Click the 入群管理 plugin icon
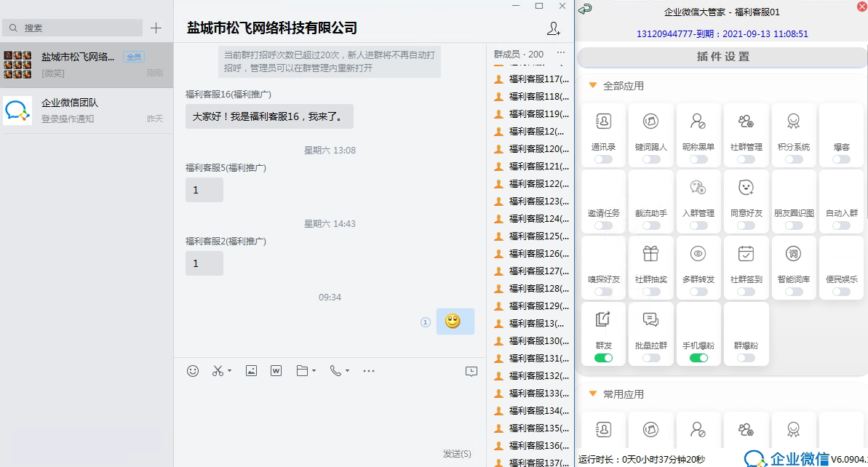The height and width of the screenshot is (467, 868). [698, 188]
